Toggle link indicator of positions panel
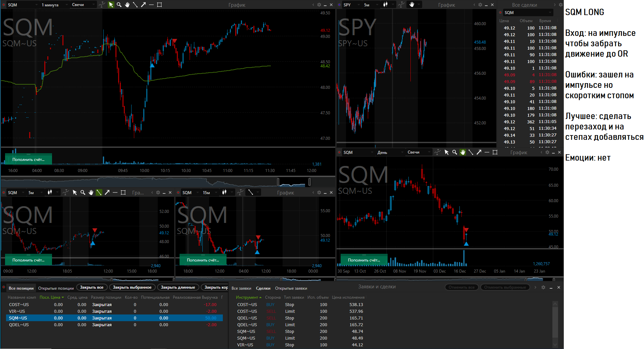644x349 pixels. [x=4, y=288]
